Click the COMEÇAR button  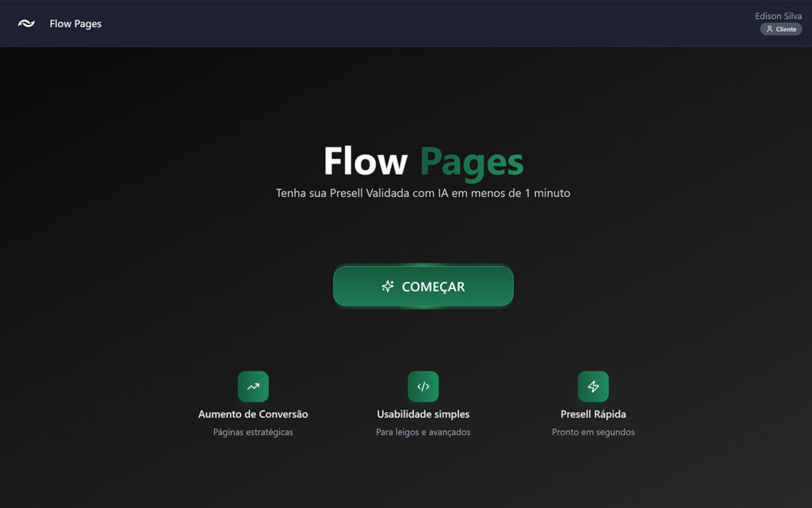(x=423, y=286)
